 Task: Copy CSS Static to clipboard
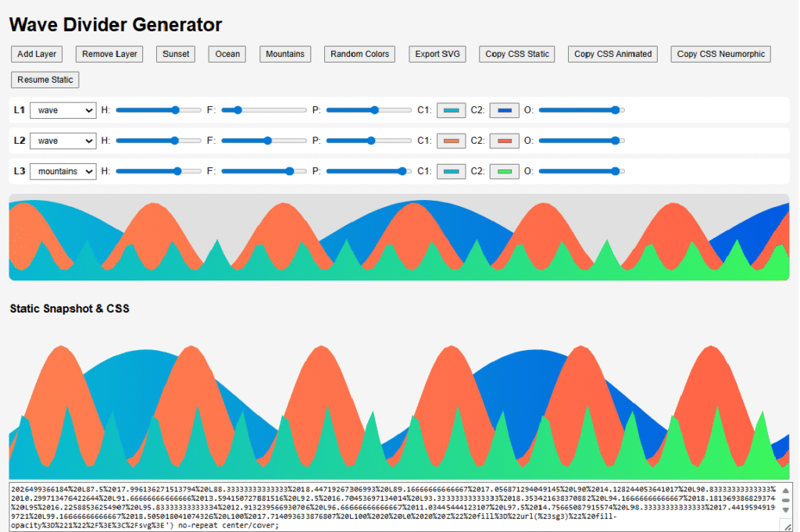(516, 54)
